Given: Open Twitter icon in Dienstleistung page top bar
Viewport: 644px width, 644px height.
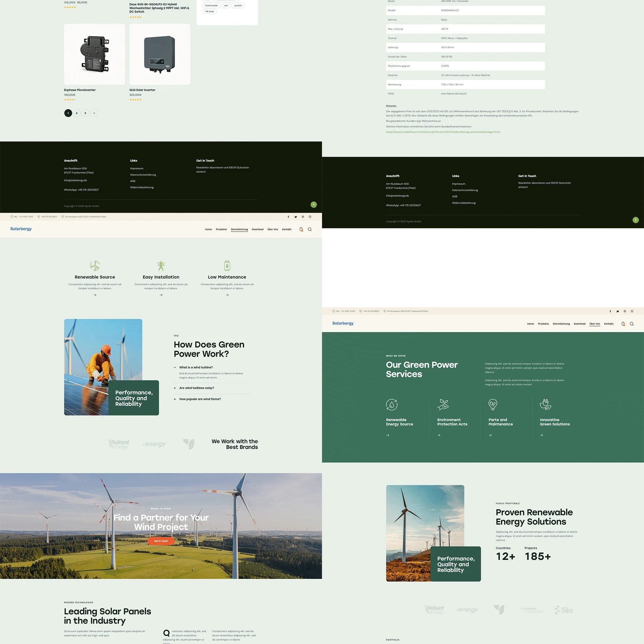Looking at the screenshot, I should click(x=296, y=217).
